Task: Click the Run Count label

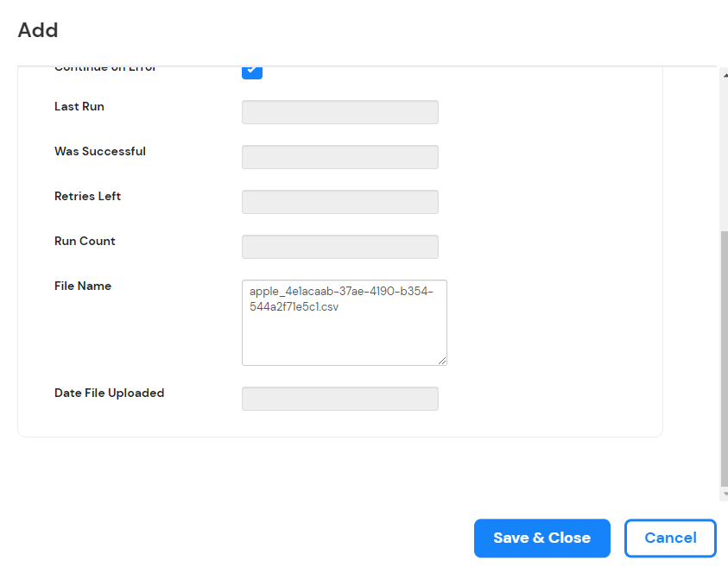Action: click(x=85, y=241)
